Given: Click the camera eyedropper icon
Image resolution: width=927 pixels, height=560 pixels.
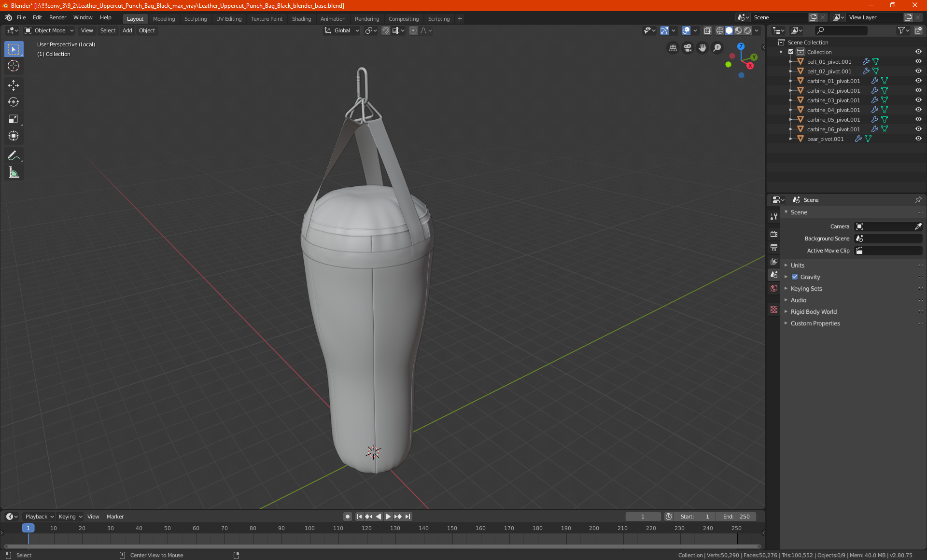Looking at the screenshot, I should [918, 226].
